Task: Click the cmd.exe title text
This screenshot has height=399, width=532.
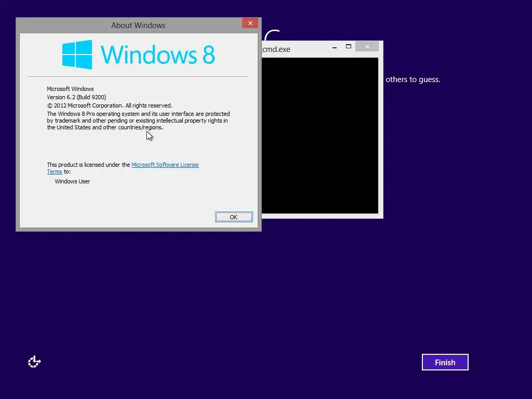Action: (x=276, y=49)
